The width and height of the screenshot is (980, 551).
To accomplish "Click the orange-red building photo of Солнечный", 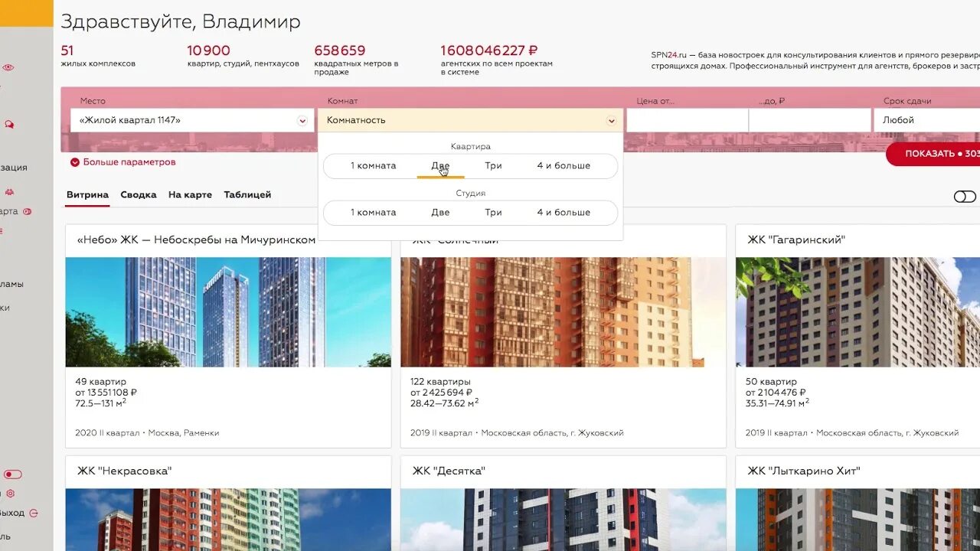I will click(563, 312).
